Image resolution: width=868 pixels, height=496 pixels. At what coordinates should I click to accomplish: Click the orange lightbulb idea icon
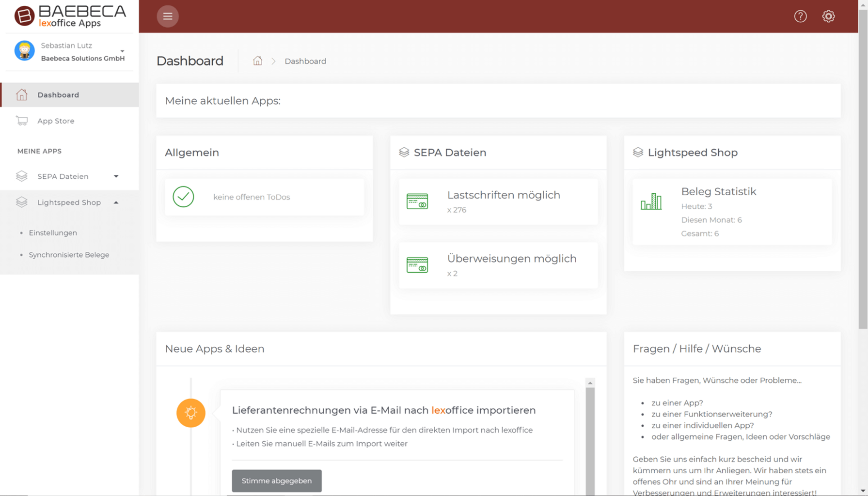tap(191, 413)
